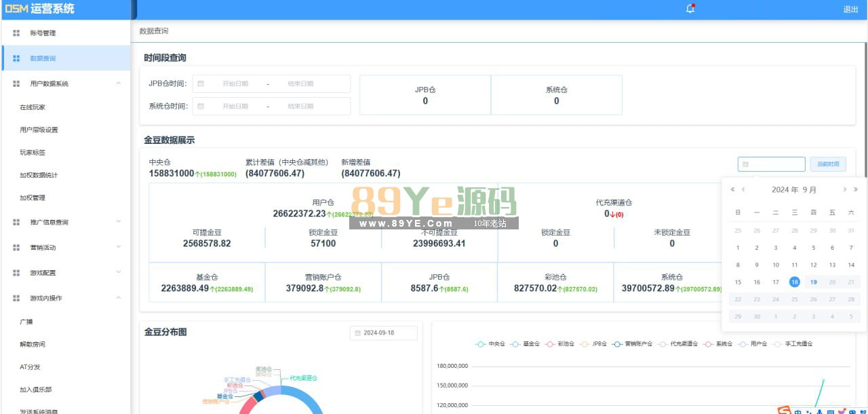Select day 17 in the calendar
868x414 pixels.
tap(776, 282)
